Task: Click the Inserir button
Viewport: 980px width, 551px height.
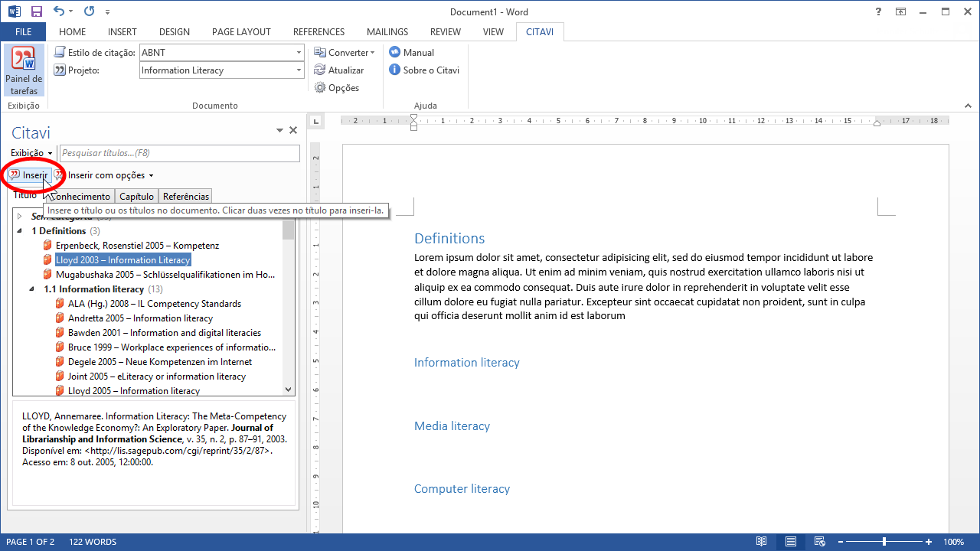Action: click(x=29, y=175)
